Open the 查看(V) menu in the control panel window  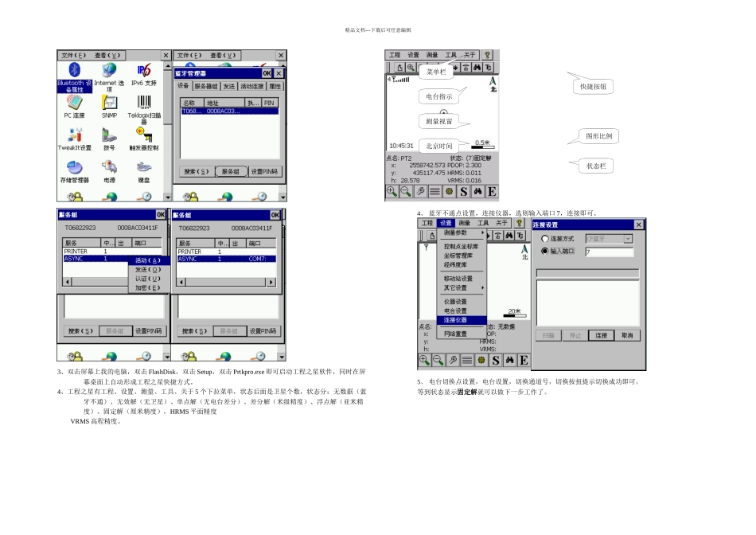[107, 56]
